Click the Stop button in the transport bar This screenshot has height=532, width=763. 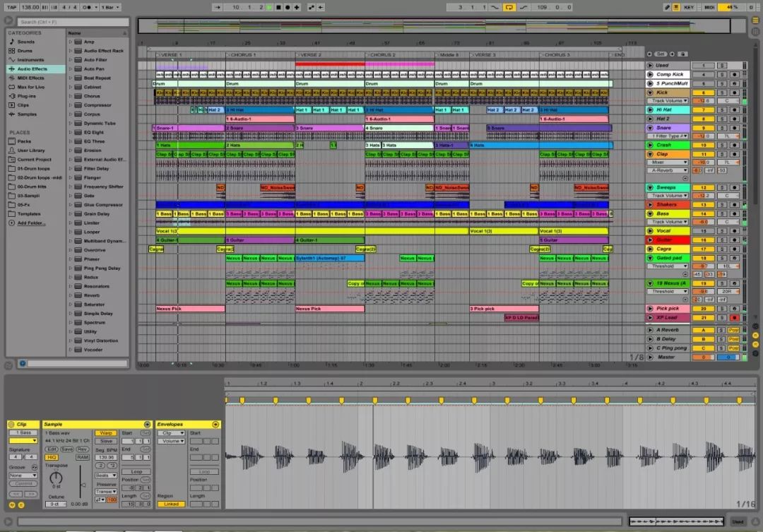[279, 7]
